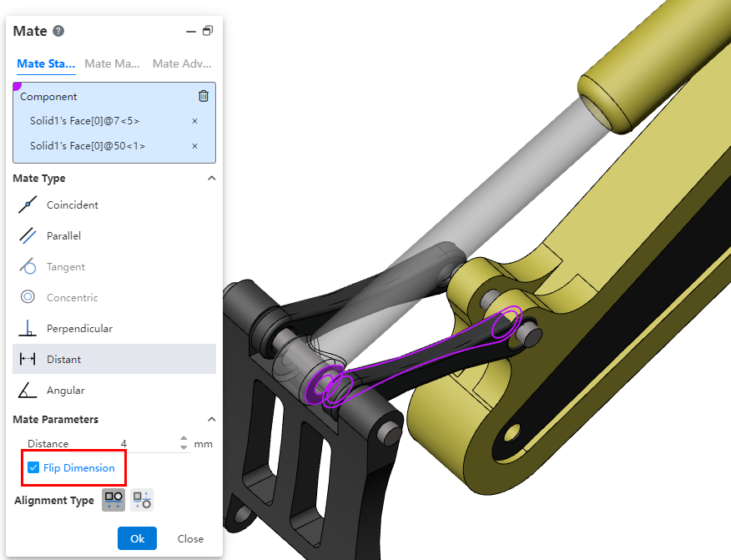Collapse the Mate Type section

pyautogui.click(x=212, y=178)
